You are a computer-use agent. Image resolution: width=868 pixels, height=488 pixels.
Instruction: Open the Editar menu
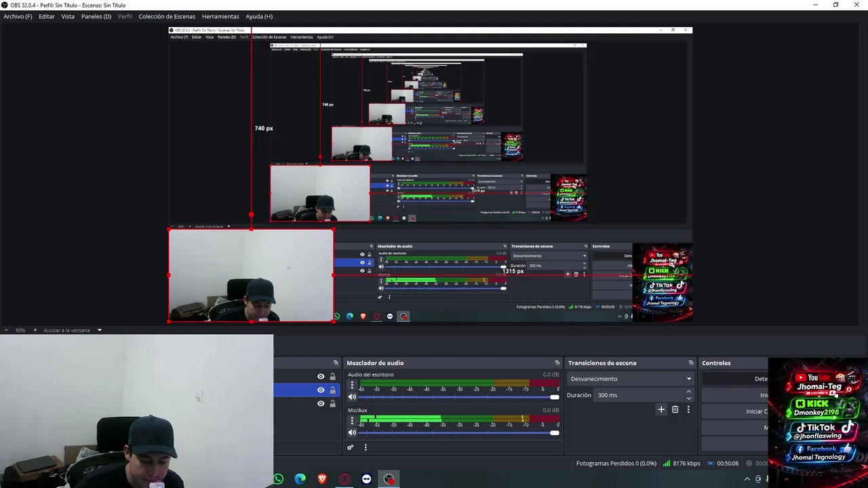tap(47, 16)
